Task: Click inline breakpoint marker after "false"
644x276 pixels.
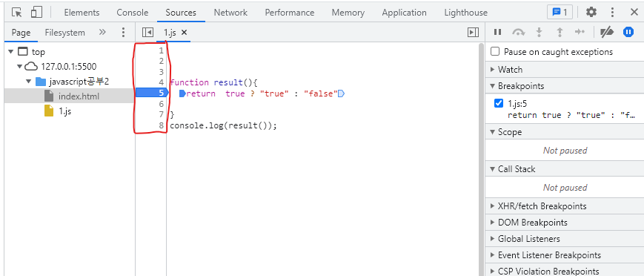Action: 341,93
